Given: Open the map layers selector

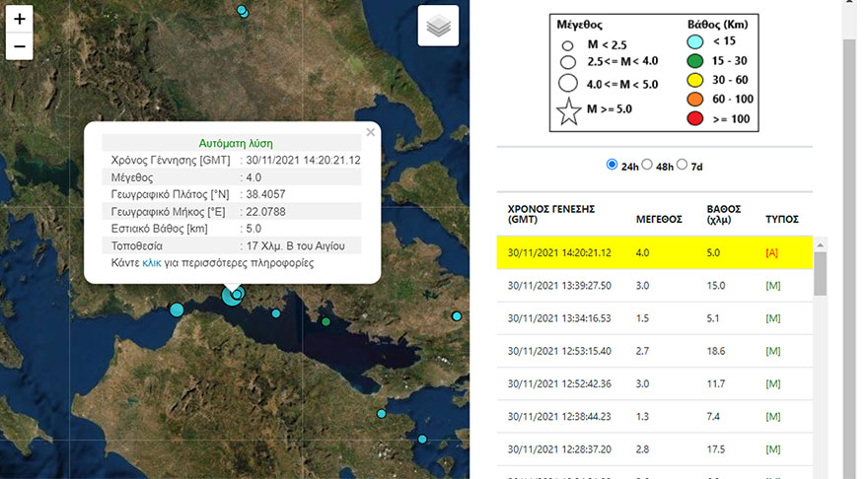Looking at the screenshot, I should 438,26.
